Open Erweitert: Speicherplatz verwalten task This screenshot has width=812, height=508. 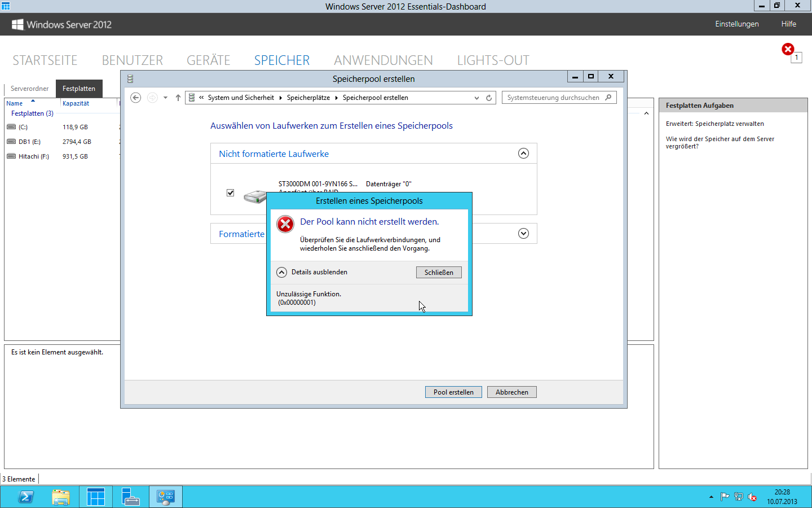coord(715,124)
